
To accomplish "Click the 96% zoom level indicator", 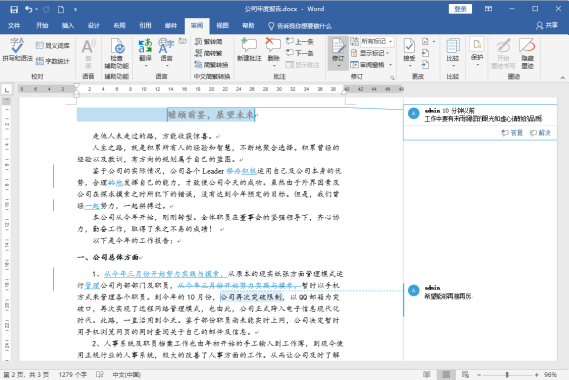I will pos(550,375).
